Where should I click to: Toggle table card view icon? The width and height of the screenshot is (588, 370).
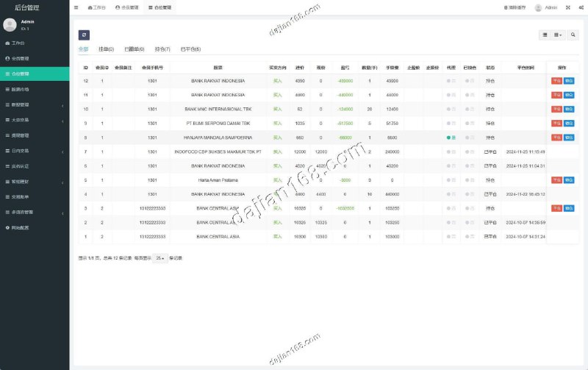point(545,35)
